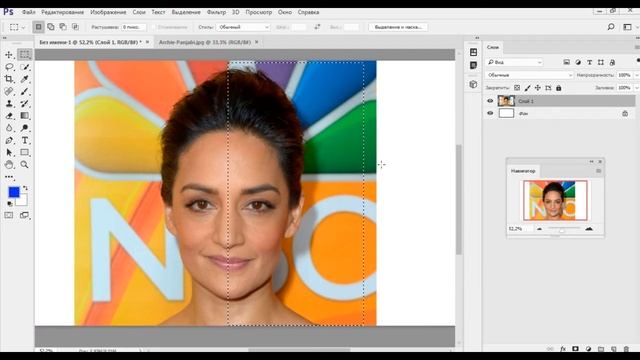Reset default foreground and background colors
The width and height of the screenshot is (640, 360).
tap(9, 203)
